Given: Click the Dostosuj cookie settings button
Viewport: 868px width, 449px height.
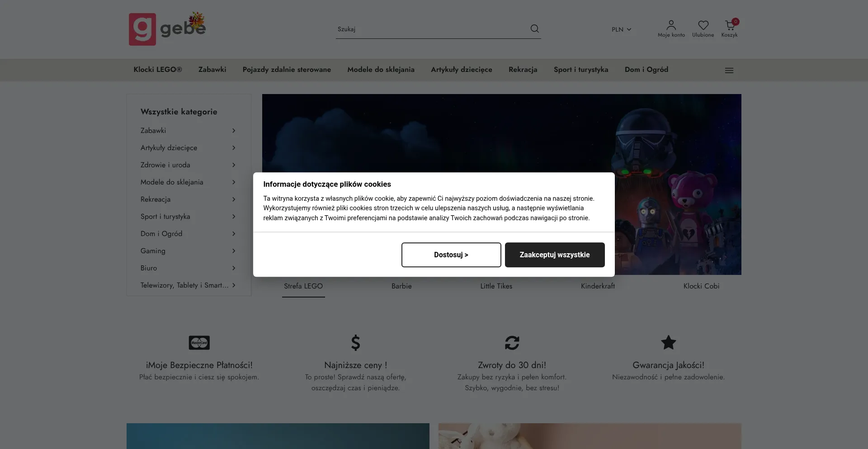Looking at the screenshot, I should (451, 255).
